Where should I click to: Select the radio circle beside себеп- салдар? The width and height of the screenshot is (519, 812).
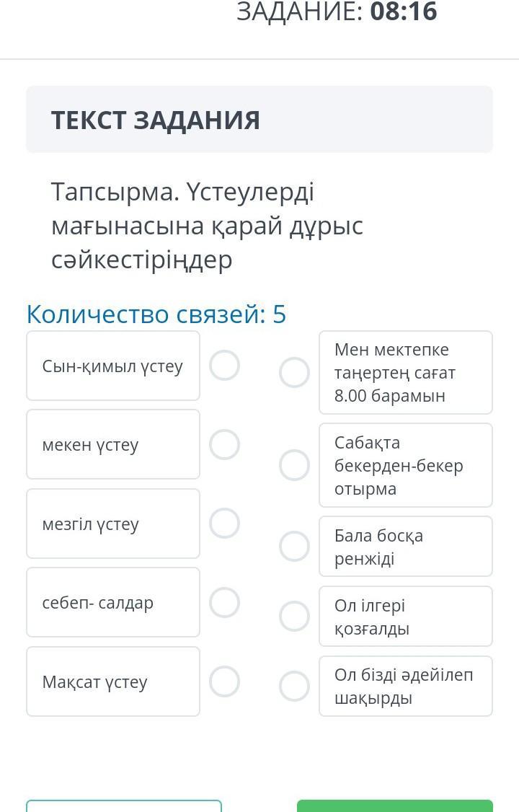tap(224, 602)
